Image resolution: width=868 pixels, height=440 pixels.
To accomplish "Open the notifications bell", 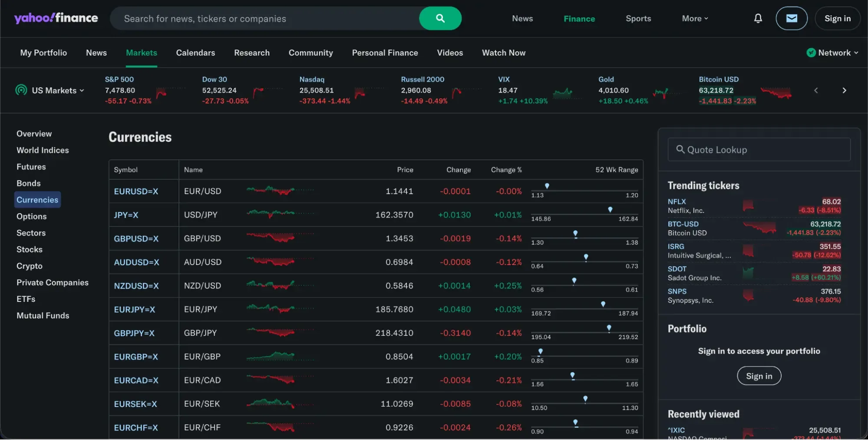I will [758, 18].
